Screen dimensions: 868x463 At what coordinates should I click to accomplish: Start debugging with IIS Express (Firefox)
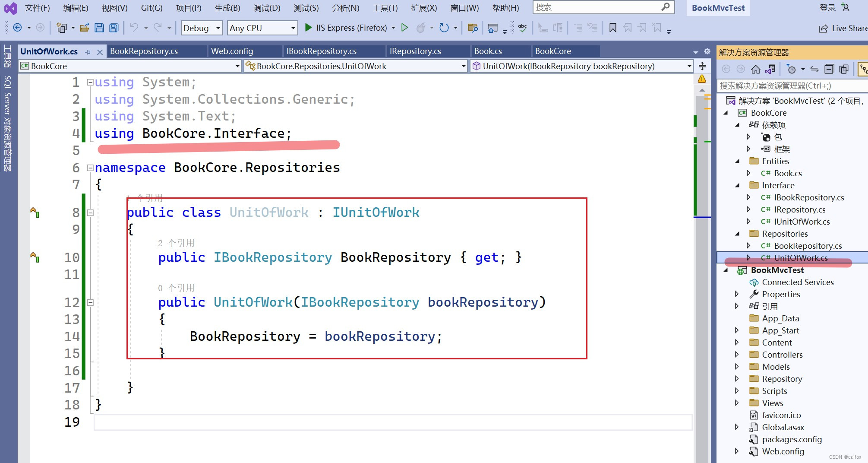tap(346, 28)
